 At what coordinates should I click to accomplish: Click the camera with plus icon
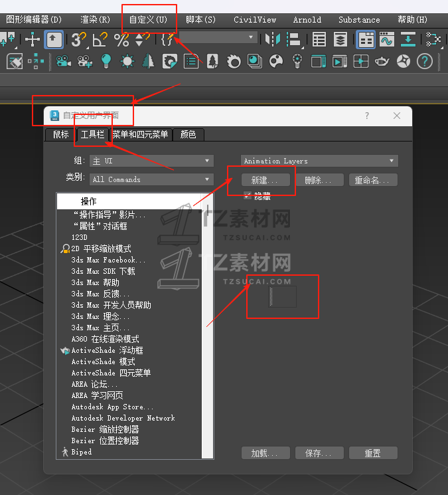(84, 61)
